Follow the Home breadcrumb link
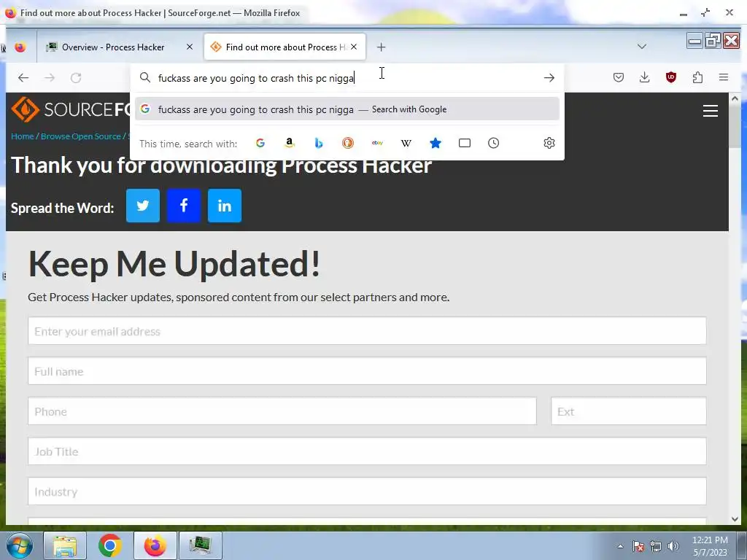Screen dimensions: 747x560 click(x=23, y=136)
